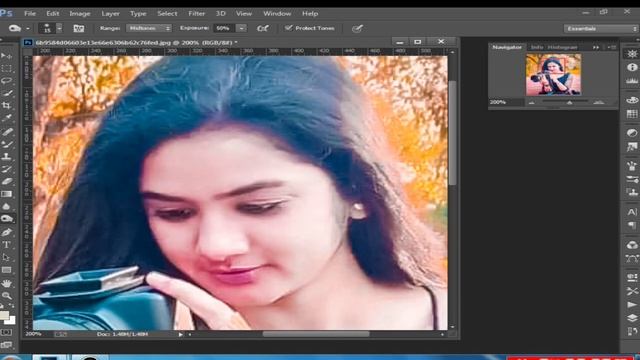Open the Window menu
640x360 pixels.
tap(277, 13)
